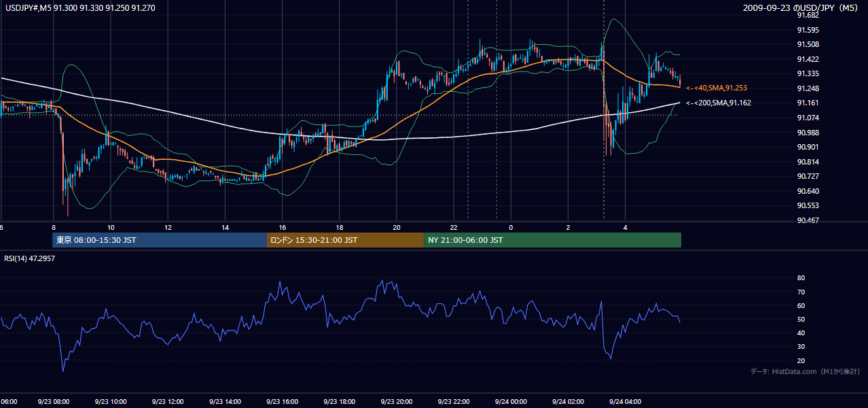Viewport: 868px width, 408px height.
Task: Select the London 15:30-21:00 JST session bar
Action: tap(345, 240)
